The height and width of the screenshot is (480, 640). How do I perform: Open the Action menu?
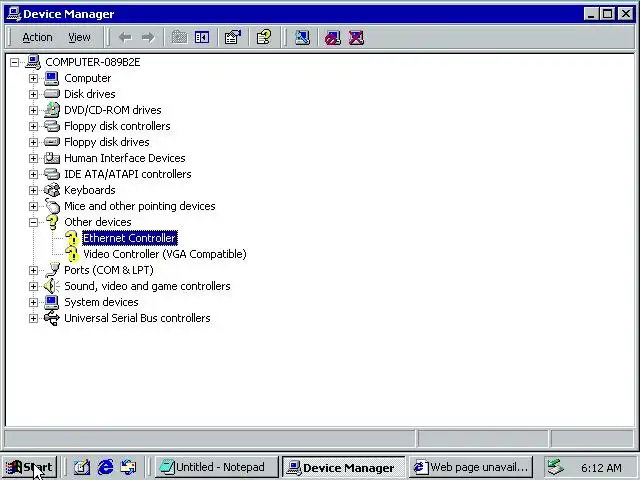(x=37, y=38)
